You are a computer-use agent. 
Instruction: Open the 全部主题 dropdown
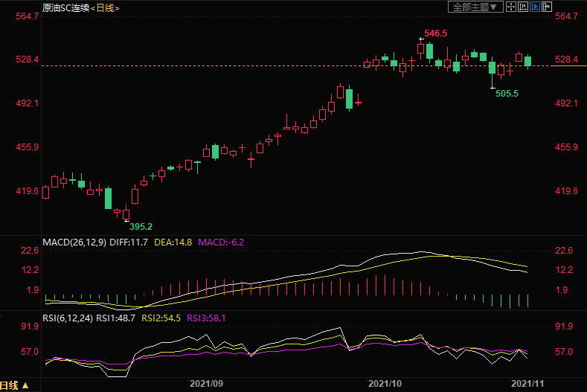473,7
